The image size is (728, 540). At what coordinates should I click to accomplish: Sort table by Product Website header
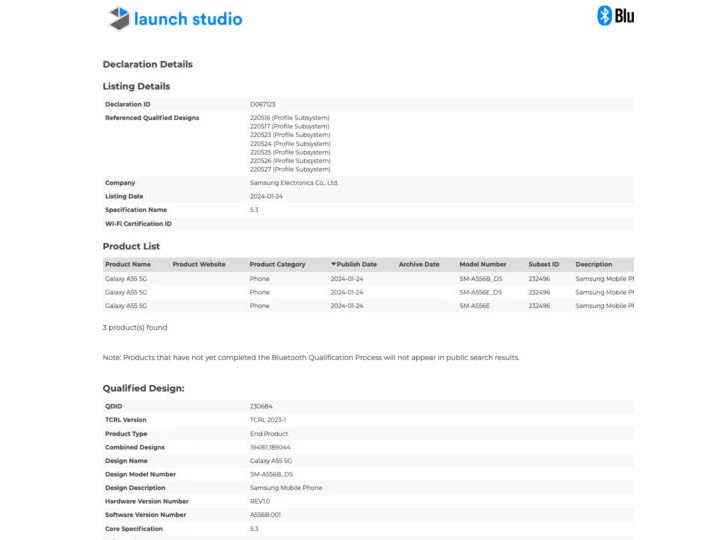(199, 264)
